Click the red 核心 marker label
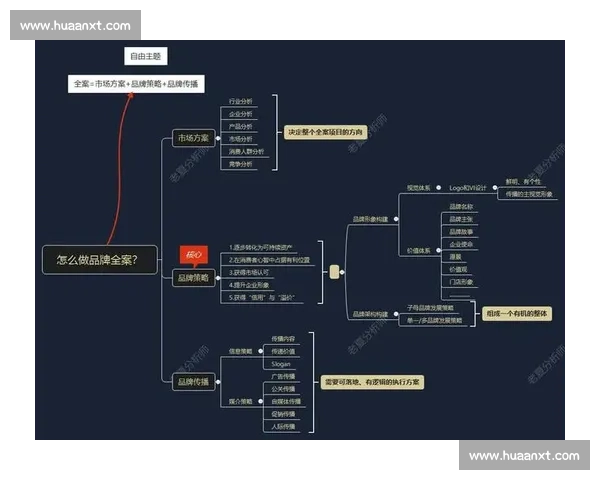The width and height of the screenshot is (600, 480). point(193,254)
